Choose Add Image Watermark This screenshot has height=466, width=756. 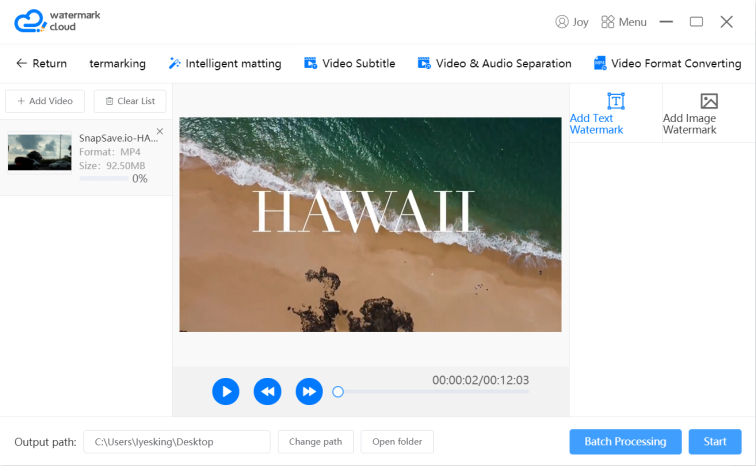click(x=708, y=113)
